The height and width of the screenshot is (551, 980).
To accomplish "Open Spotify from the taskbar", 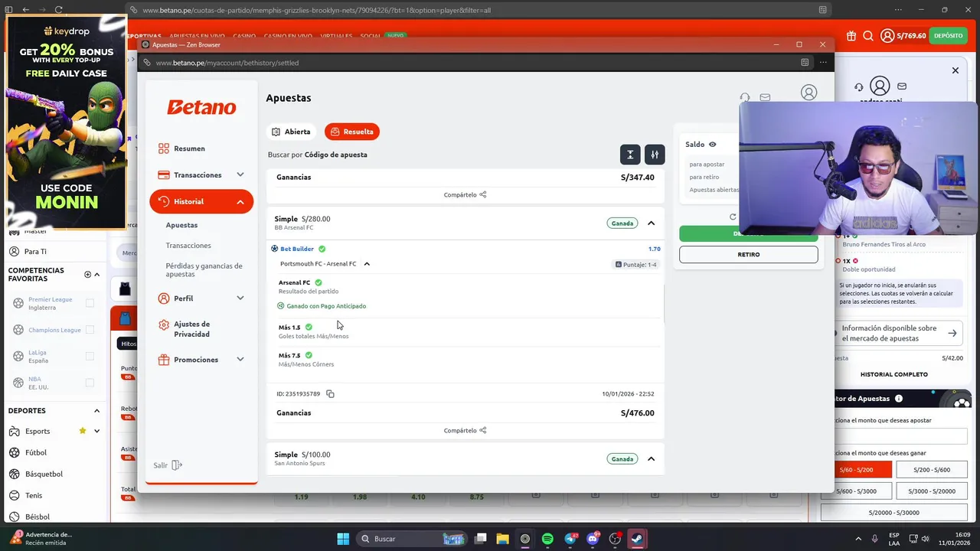I will [547, 539].
